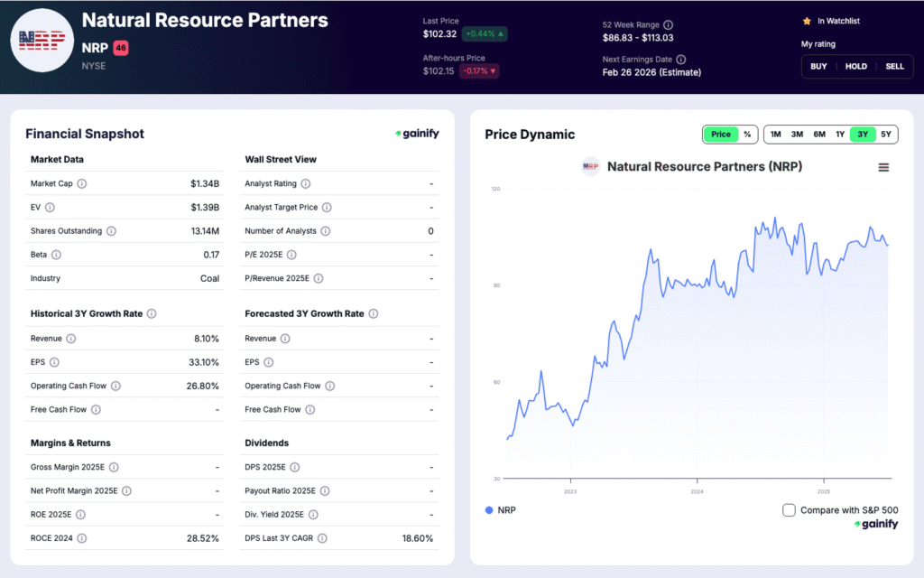Click the Next Earnings Date info icon
The width and height of the screenshot is (924, 578).
pos(681,59)
